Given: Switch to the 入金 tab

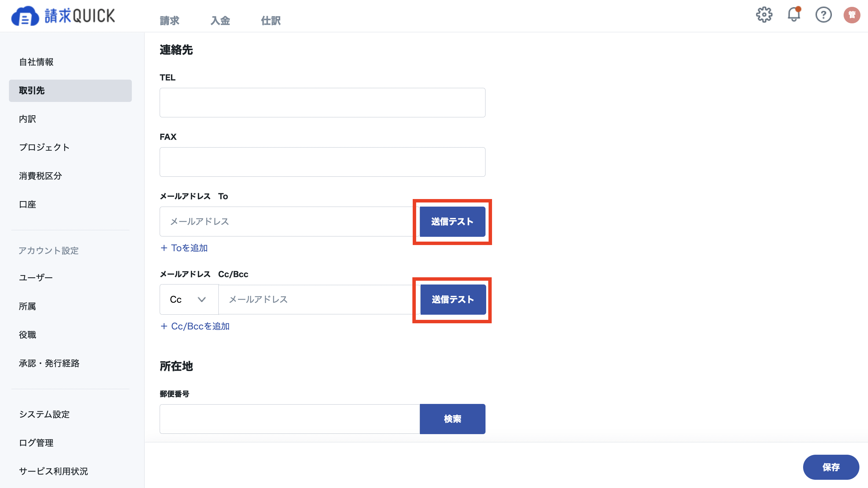Looking at the screenshot, I should coord(220,21).
